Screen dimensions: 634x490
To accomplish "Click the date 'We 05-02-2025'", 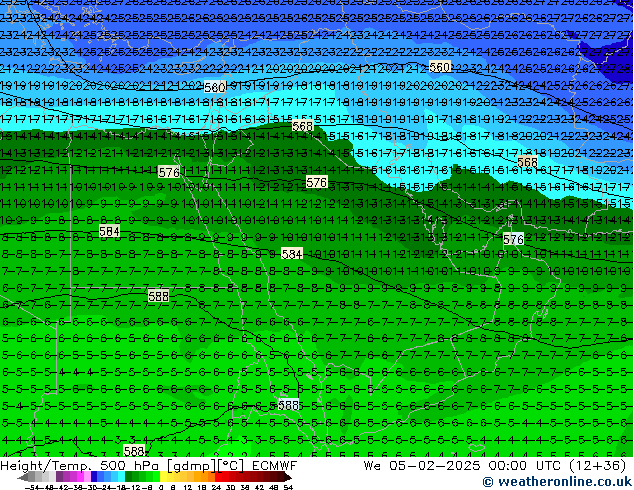I will click(x=422, y=466).
